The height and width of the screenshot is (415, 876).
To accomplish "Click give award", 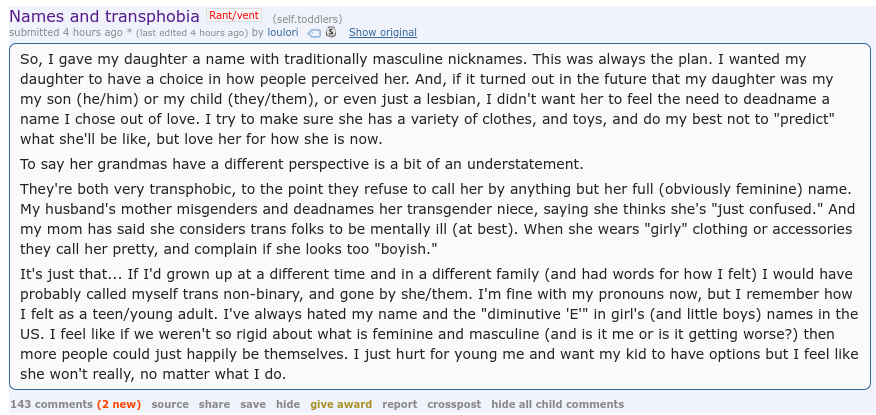I will pos(341,404).
